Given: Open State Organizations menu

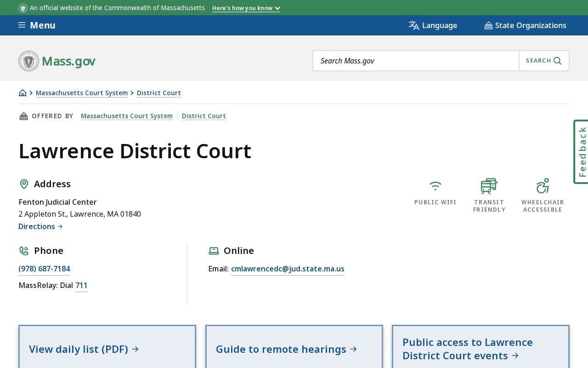Looking at the screenshot, I should point(525,25).
